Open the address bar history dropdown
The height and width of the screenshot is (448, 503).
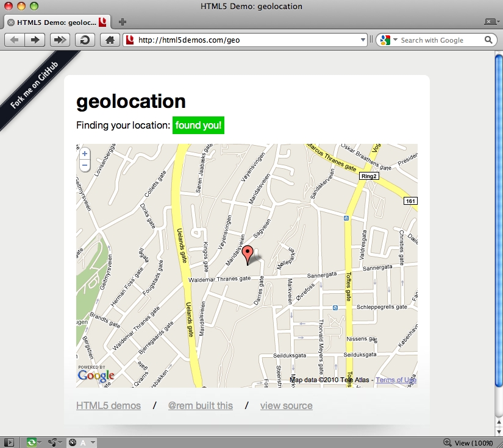point(363,40)
